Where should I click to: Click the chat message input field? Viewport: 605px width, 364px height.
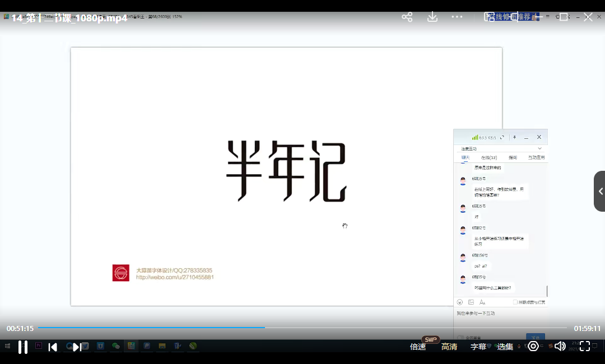tap(500, 319)
